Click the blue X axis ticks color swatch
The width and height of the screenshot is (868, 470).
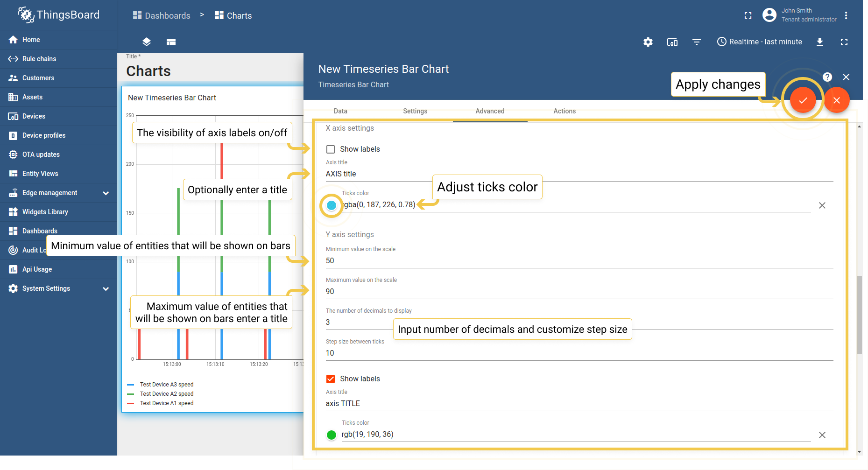pos(332,205)
